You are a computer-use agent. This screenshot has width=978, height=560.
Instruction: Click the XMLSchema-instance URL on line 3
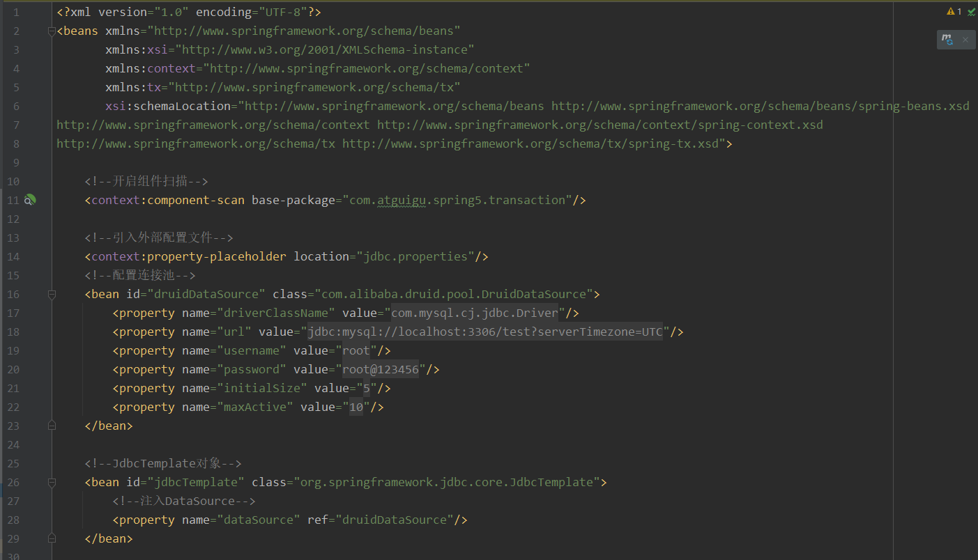pyautogui.click(x=325, y=49)
